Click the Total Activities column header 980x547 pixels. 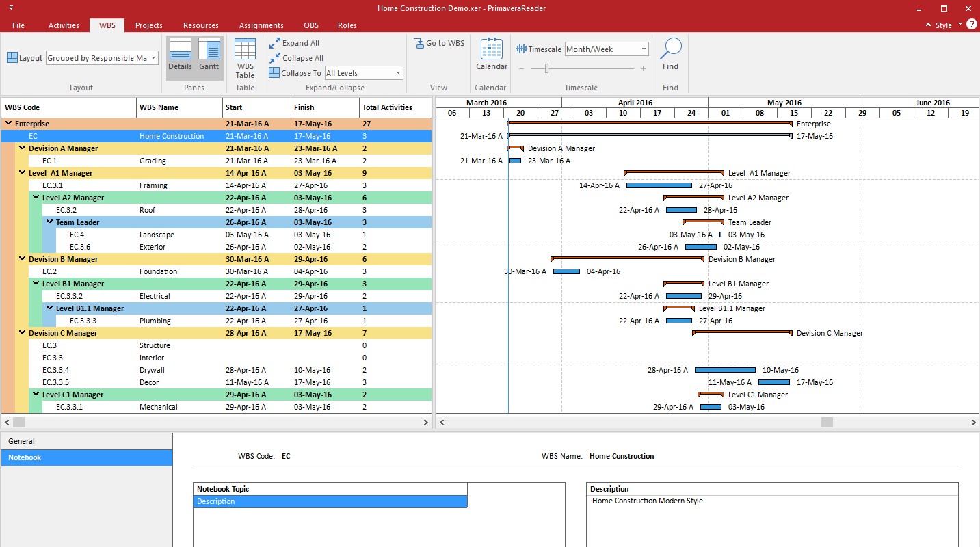click(x=387, y=107)
